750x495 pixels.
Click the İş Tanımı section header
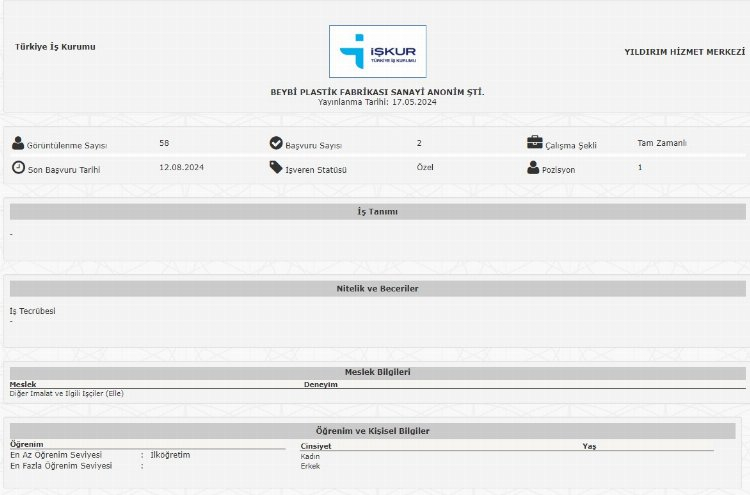pyautogui.click(x=377, y=212)
